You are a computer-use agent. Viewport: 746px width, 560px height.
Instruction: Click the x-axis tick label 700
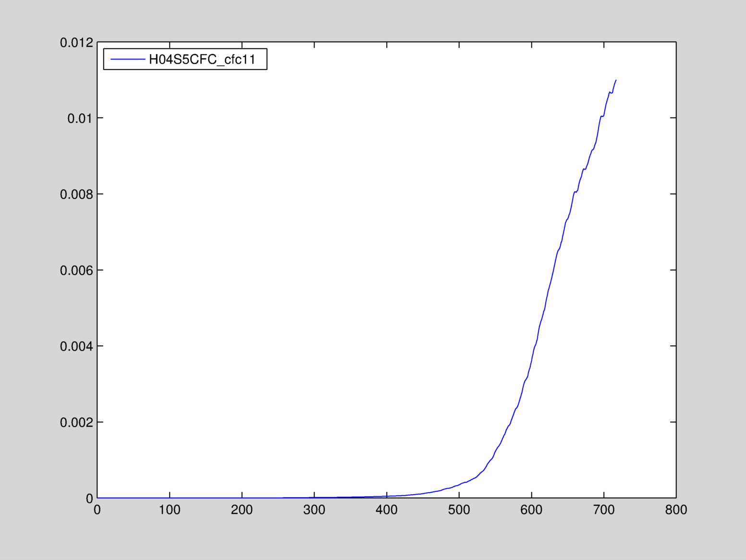tap(604, 510)
